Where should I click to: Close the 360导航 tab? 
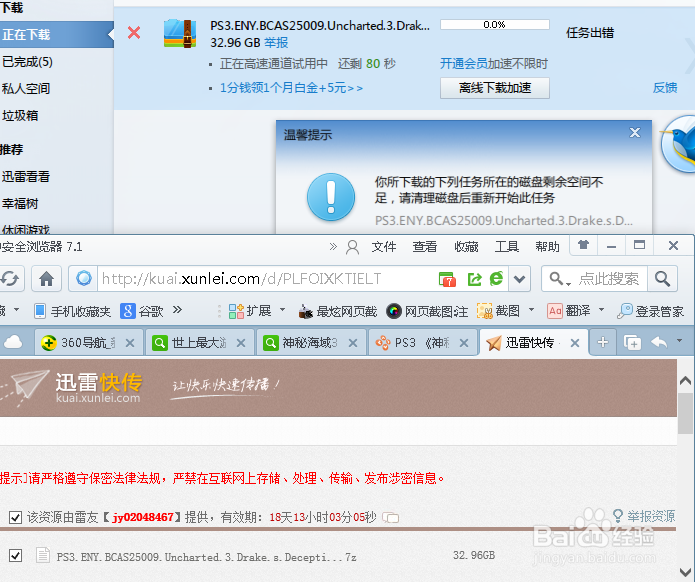click(130, 343)
